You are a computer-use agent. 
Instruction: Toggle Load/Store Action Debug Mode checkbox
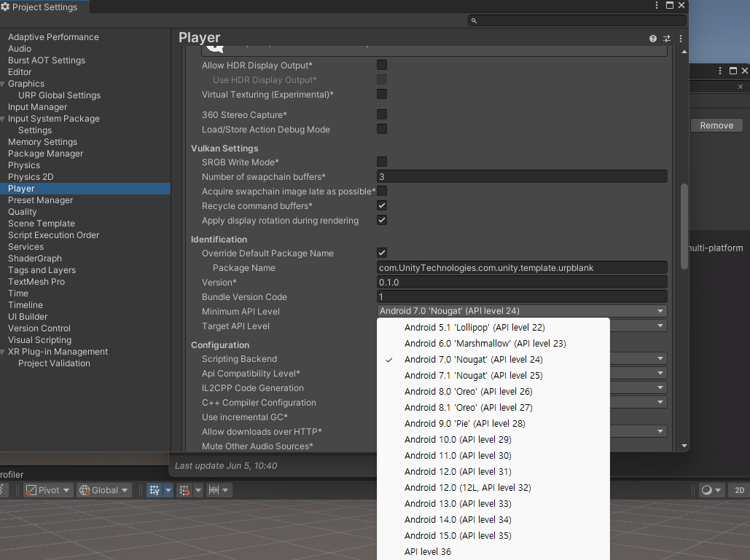click(382, 129)
